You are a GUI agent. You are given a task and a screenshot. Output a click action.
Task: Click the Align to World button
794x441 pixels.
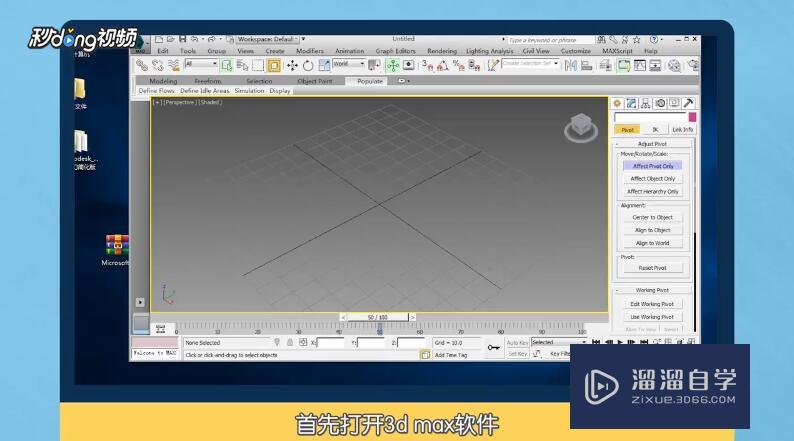[x=653, y=243]
